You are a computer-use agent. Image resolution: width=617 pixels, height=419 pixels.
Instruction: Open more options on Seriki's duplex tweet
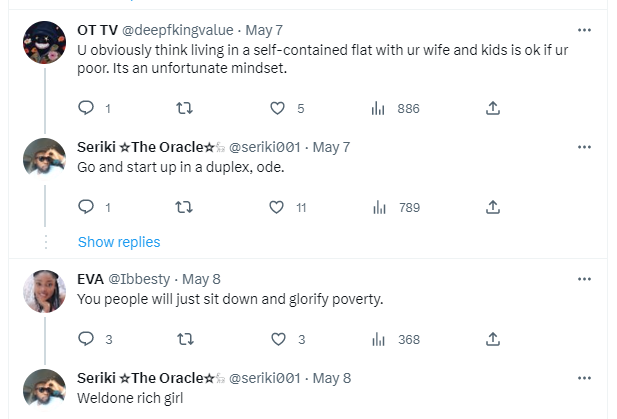[x=583, y=147]
